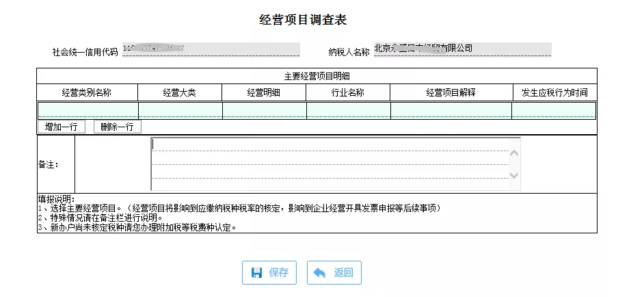
Task: Click the 经营项目解释 column header
Action: tap(451, 92)
